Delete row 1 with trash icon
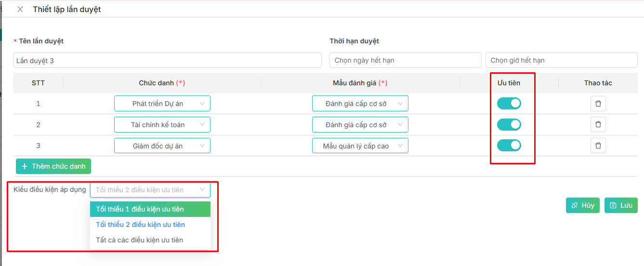 (598, 104)
